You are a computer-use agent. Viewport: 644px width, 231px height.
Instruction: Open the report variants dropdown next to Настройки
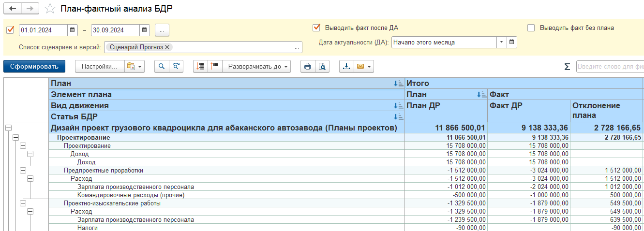point(135,67)
